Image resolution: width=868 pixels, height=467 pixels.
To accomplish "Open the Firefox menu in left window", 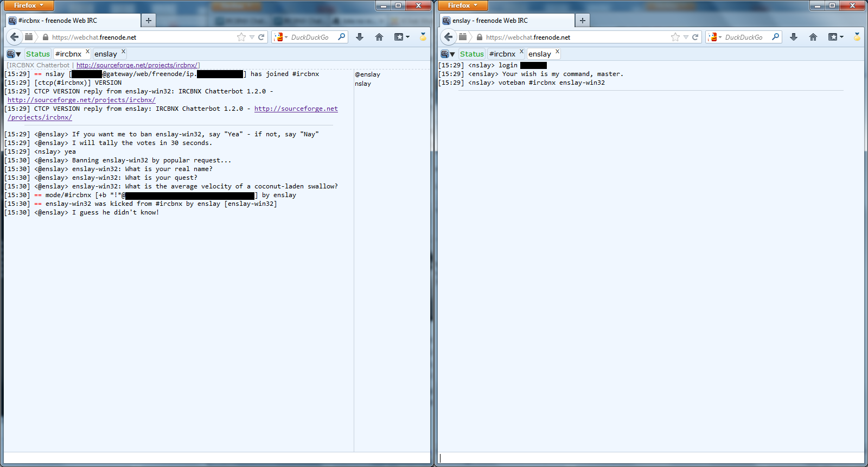I will pyautogui.click(x=29, y=5).
